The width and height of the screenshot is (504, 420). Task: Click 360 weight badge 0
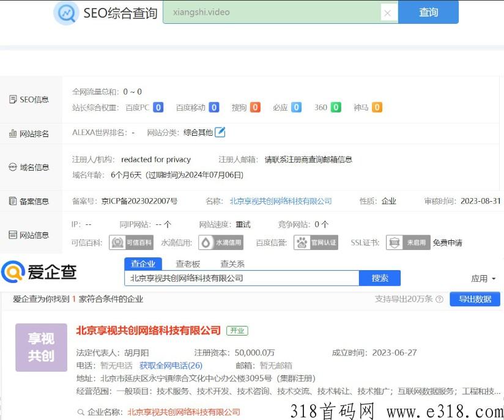(x=336, y=108)
